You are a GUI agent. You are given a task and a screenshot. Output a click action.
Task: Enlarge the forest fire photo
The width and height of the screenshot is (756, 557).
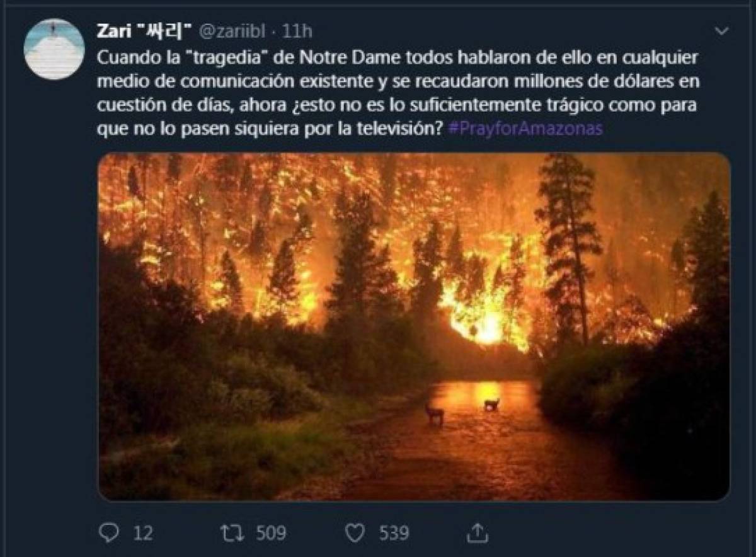coord(413,326)
